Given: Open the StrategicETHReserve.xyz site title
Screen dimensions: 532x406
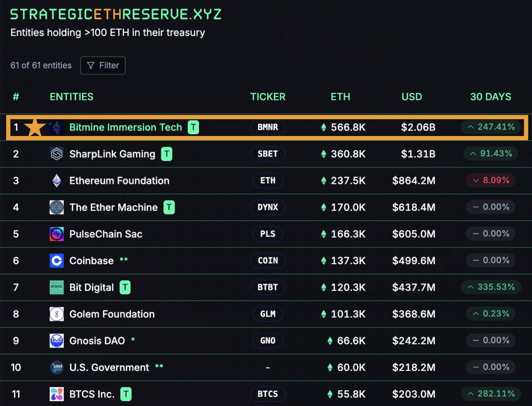Looking at the screenshot, I should (116, 14).
